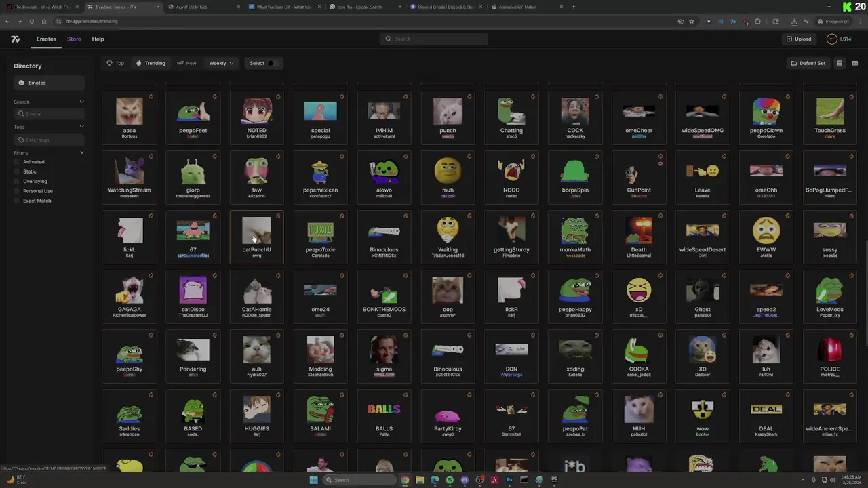The height and width of the screenshot is (488, 868).
Task: Open Discord from the taskbar
Action: [465, 480]
